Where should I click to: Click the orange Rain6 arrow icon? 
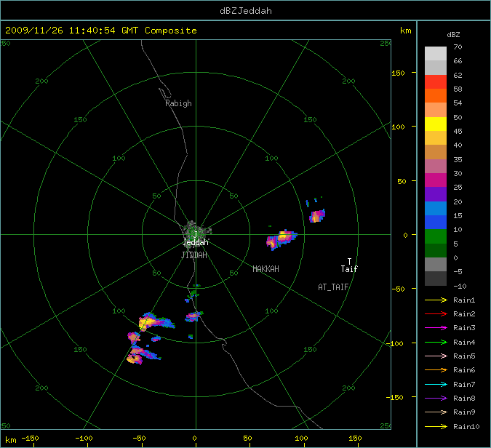pyautogui.click(x=436, y=370)
